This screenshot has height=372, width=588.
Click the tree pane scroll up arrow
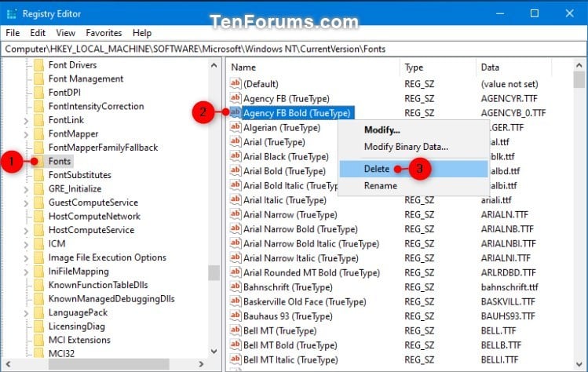(214, 66)
